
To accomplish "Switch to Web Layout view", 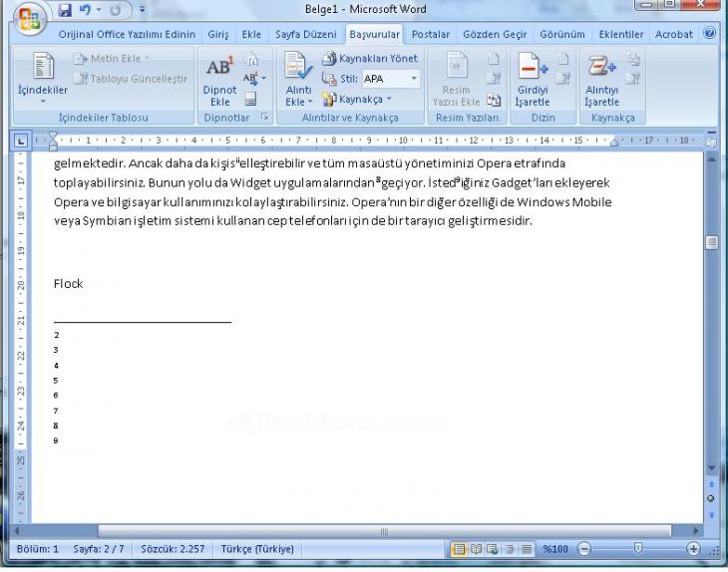I will pyautogui.click(x=493, y=550).
